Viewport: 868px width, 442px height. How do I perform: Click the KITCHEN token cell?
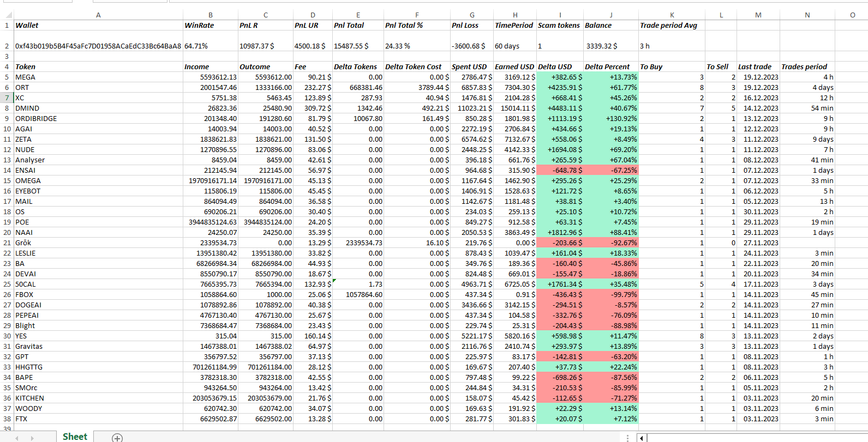tap(98, 398)
